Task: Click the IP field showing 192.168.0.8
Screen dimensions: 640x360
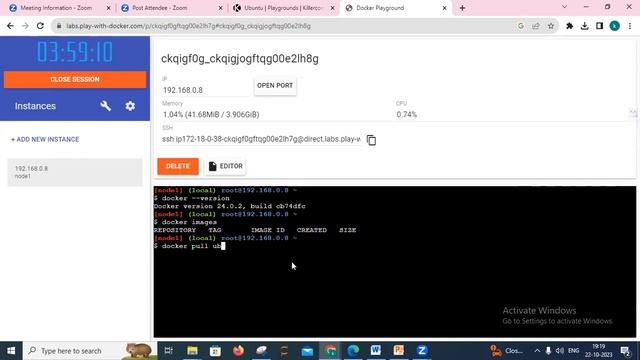Action: click(205, 90)
